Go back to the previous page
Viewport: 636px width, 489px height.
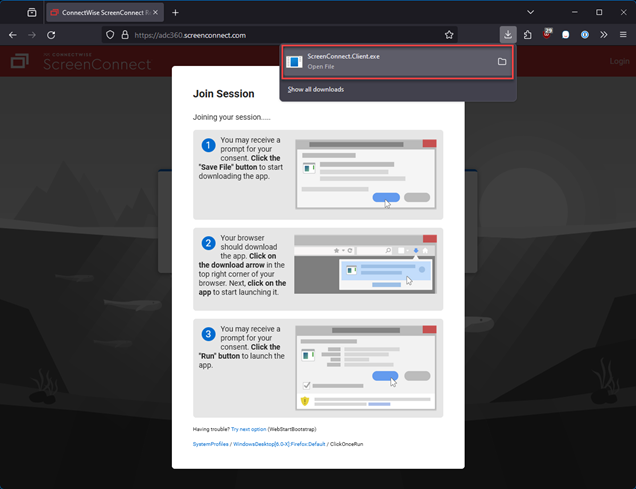point(13,35)
